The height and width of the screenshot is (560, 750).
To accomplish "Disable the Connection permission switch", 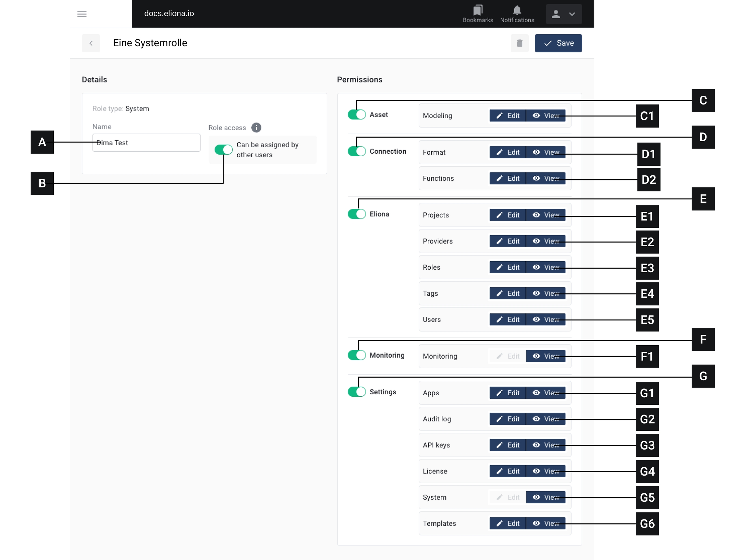I will click(x=356, y=151).
